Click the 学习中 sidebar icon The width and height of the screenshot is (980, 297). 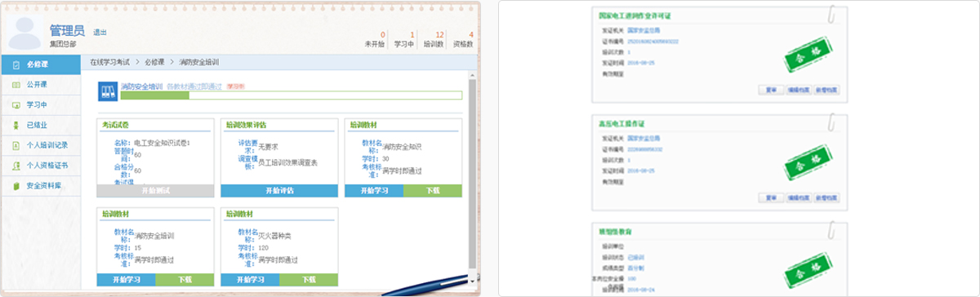point(16,104)
